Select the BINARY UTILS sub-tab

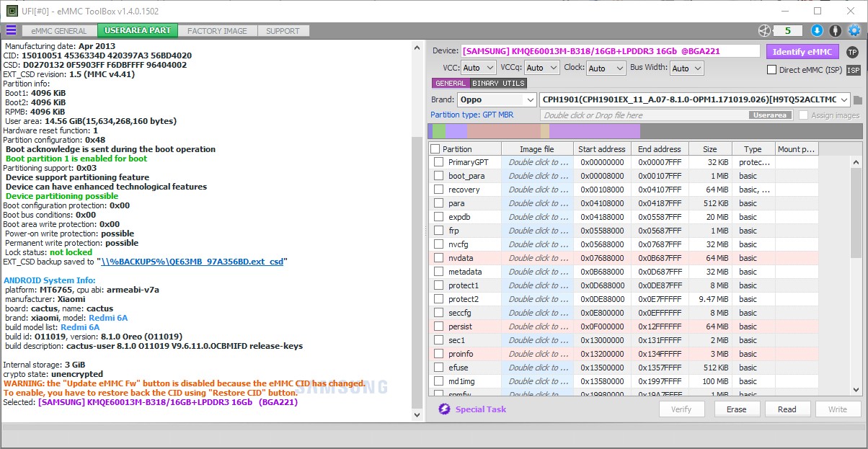point(499,84)
